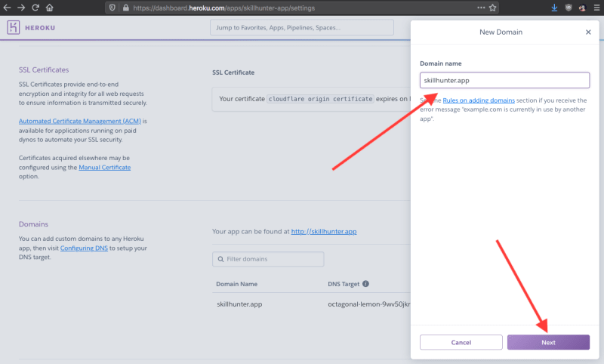The image size is (604, 364).
Task: Open the browser downloads arrow icon
Action: point(554,8)
